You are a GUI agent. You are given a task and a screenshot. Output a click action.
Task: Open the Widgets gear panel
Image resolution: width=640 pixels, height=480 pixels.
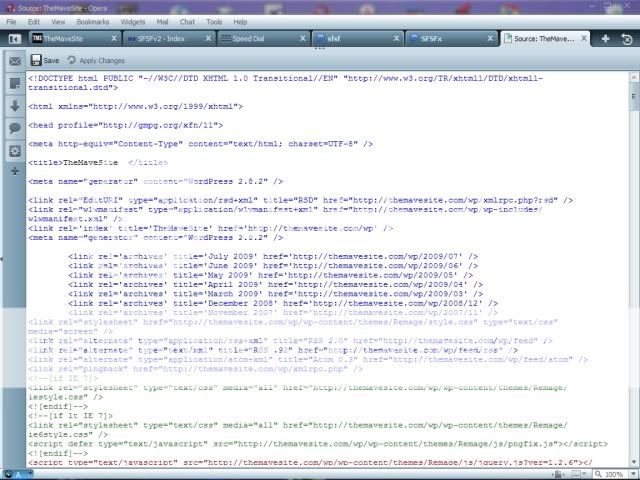coord(15,151)
